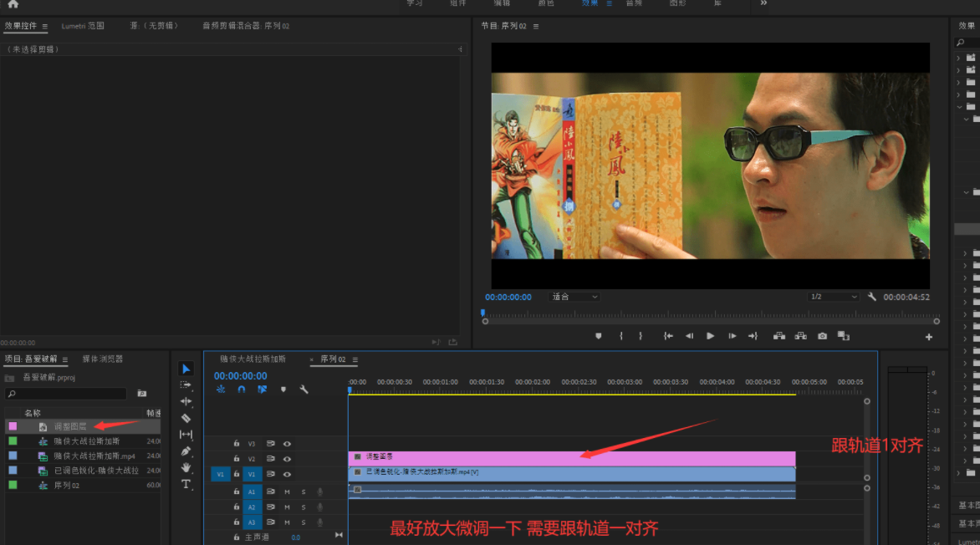
Task: Select the Type tool
Action: point(186,484)
